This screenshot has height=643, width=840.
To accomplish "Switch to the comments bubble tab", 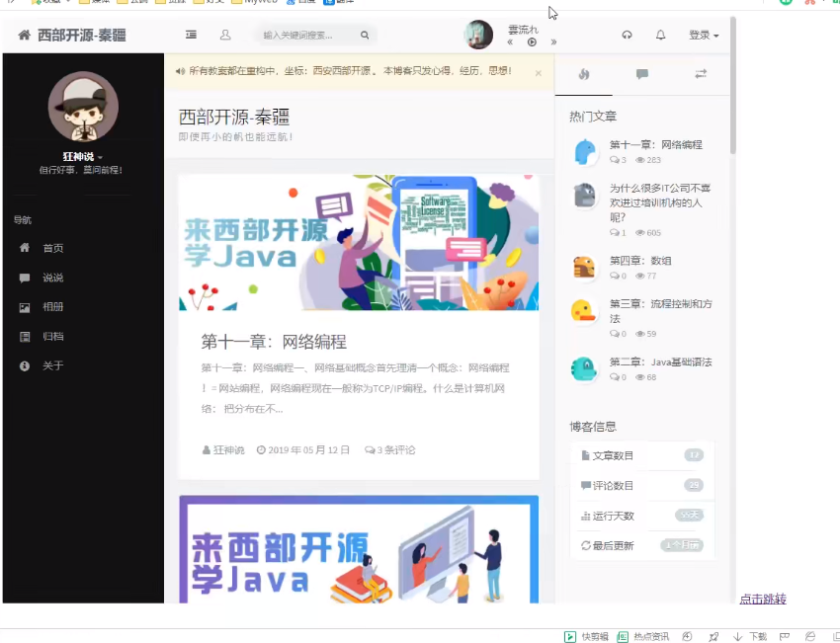I will pos(641,74).
